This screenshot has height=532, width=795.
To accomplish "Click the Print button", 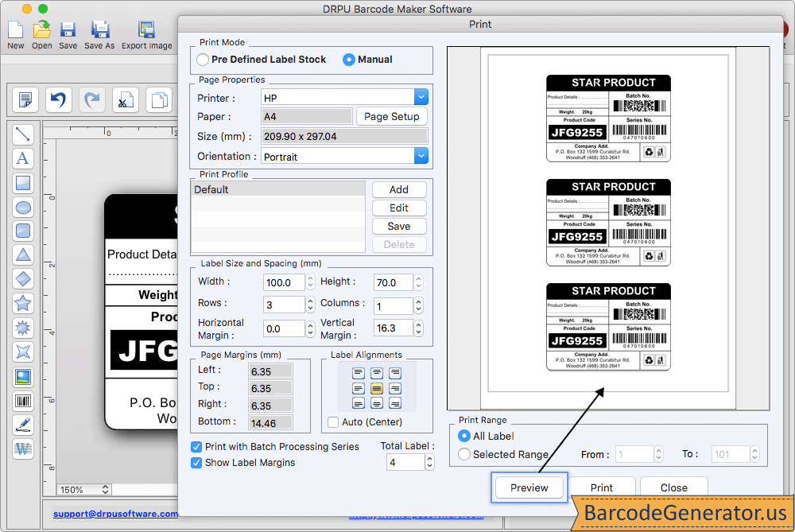I will 602,487.
